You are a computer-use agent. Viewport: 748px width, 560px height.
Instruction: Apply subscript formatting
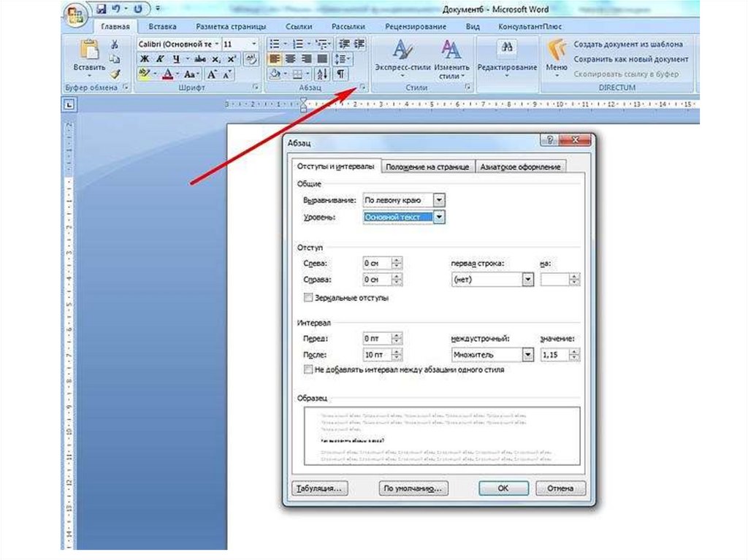(216, 58)
